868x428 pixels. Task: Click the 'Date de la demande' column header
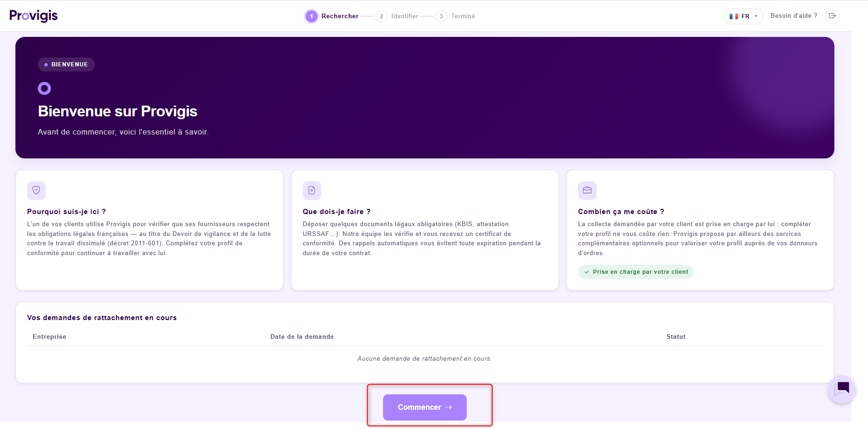302,337
